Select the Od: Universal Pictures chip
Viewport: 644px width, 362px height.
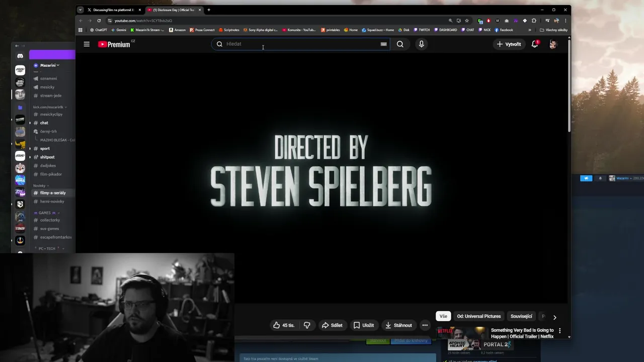[x=479, y=316]
